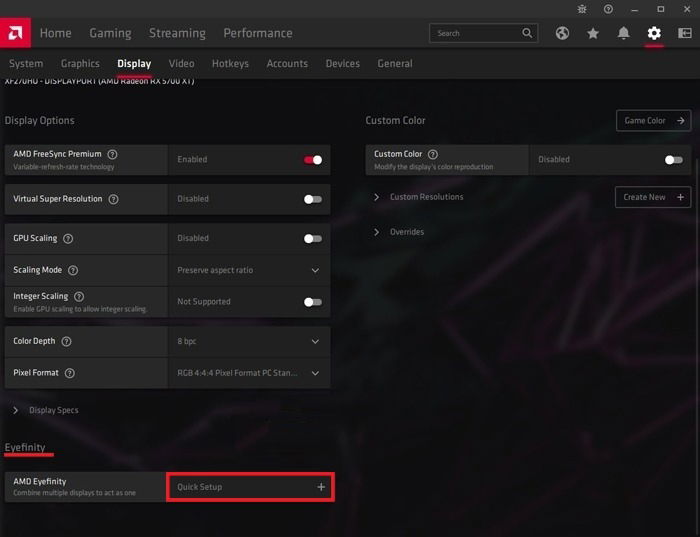Click the "Modify the display's color reproduction" text
Viewport: 700px width, 537px height.
tap(433, 167)
